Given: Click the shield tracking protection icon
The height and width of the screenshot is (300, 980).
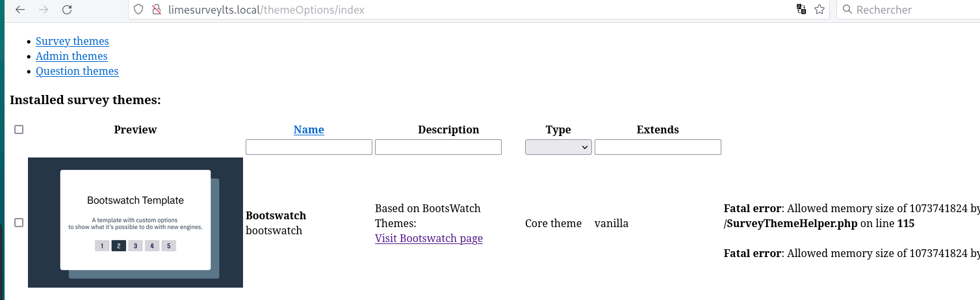Looking at the screenshot, I should [x=138, y=10].
